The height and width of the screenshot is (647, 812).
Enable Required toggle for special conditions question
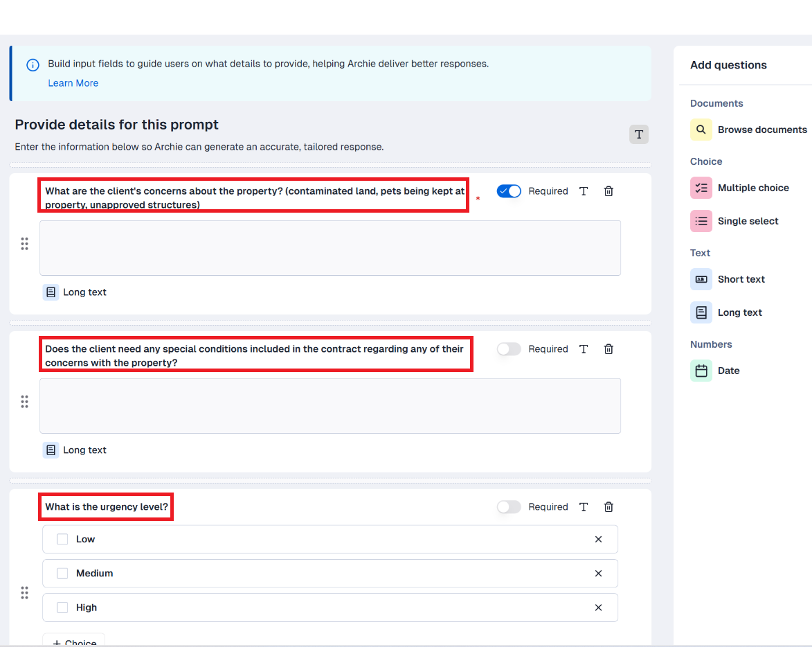point(509,349)
